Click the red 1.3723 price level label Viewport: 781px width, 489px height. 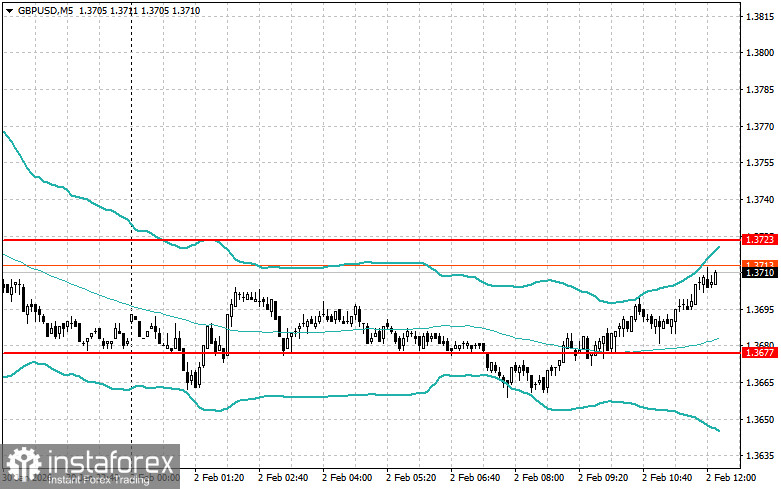tap(760, 240)
